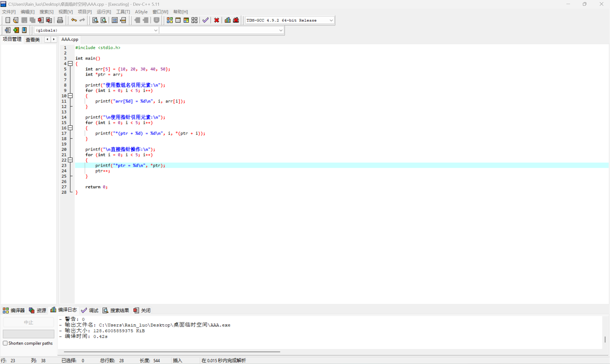Click the purple checkmark syntax check icon

coord(205,20)
